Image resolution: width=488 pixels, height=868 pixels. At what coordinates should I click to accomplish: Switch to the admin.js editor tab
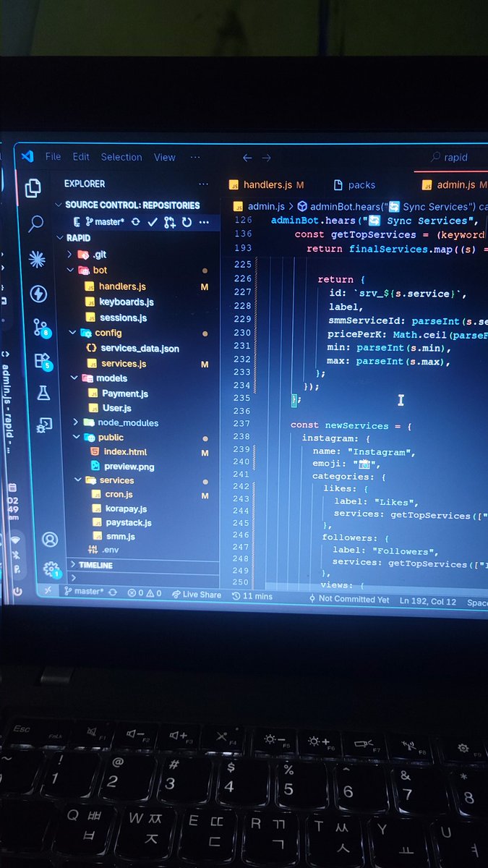453,185
